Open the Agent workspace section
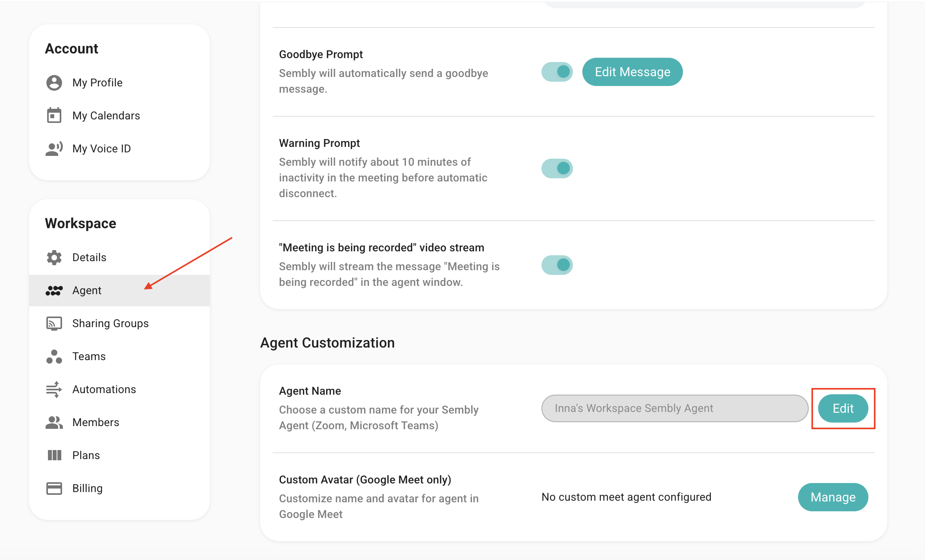This screenshot has width=925, height=560. [87, 291]
